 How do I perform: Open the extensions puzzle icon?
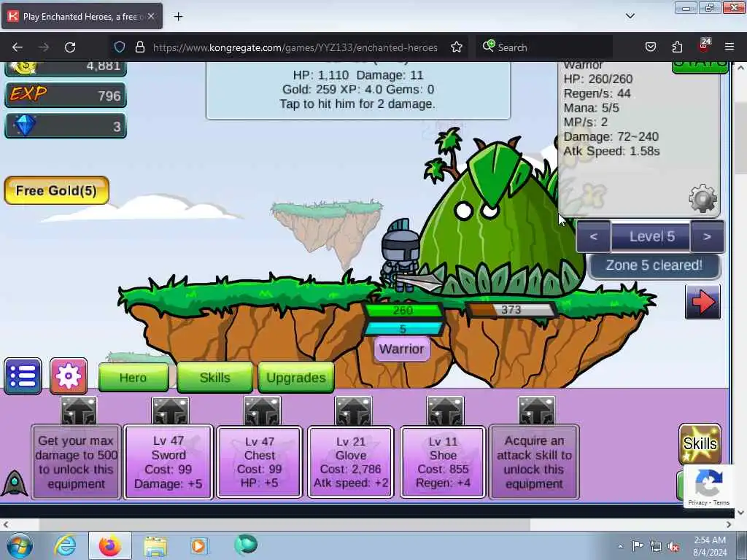[x=677, y=47]
